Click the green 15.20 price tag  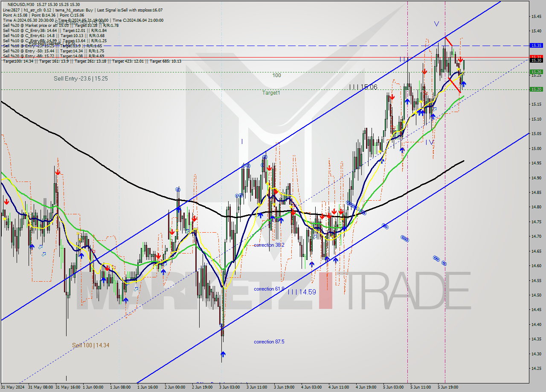(x=536, y=89)
